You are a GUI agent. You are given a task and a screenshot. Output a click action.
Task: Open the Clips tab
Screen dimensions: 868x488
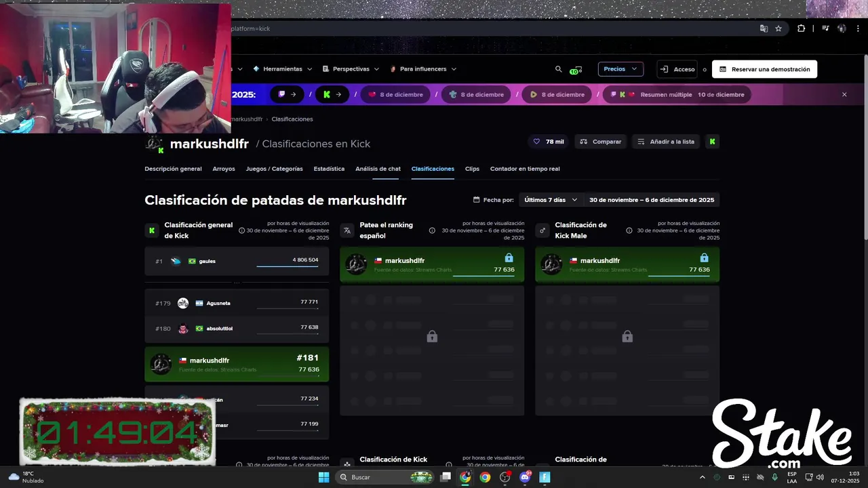(x=472, y=169)
